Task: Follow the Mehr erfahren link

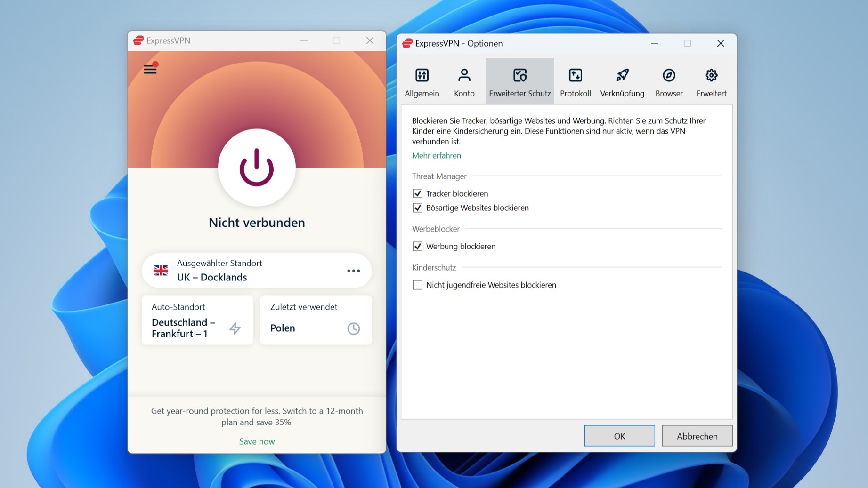Action: (436, 155)
